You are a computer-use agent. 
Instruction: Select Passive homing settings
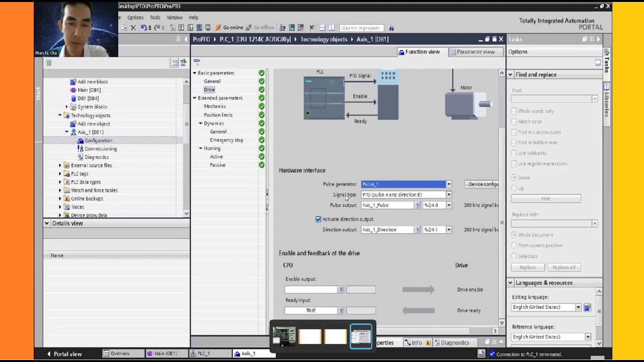tap(217, 165)
